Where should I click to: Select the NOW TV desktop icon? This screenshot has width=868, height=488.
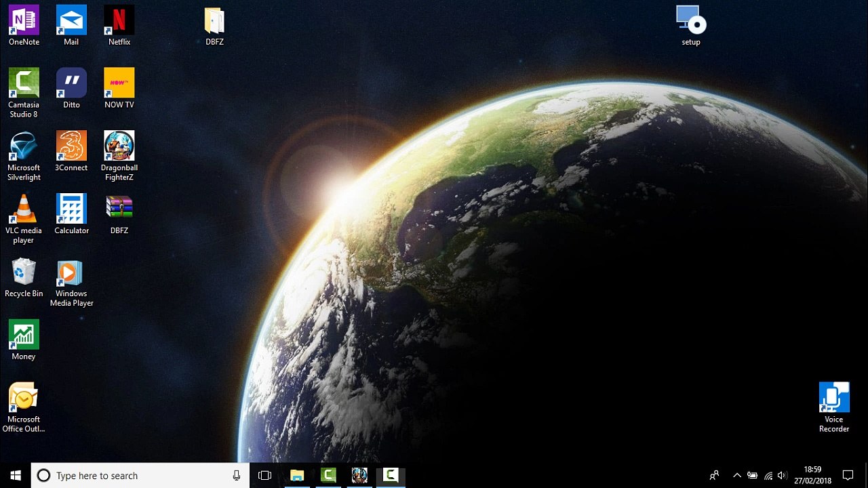click(119, 89)
